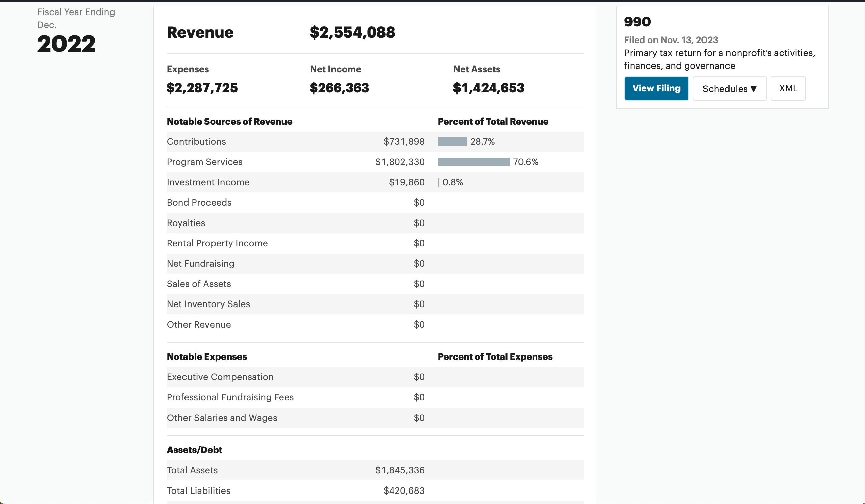The width and height of the screenshot is (865, 504).
Task: Click the Total Liabilities value $420,683
Action: (404, 490)
